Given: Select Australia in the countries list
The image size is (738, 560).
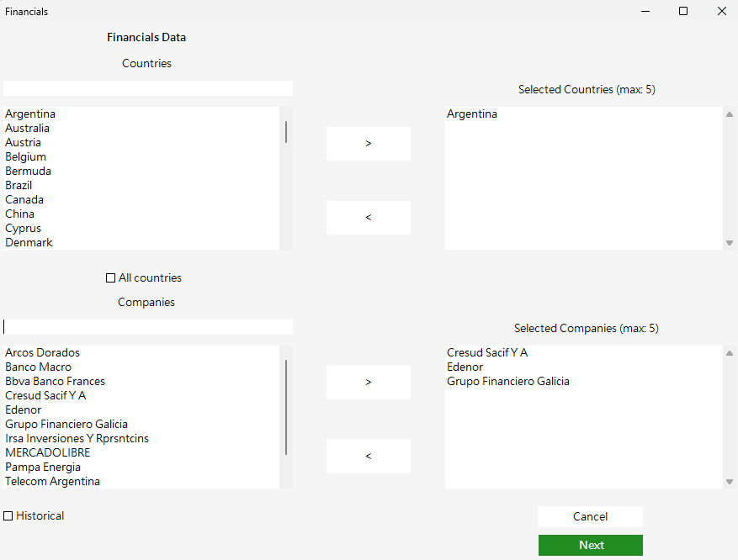Looking at the screenshot, I should click(27, 128).
